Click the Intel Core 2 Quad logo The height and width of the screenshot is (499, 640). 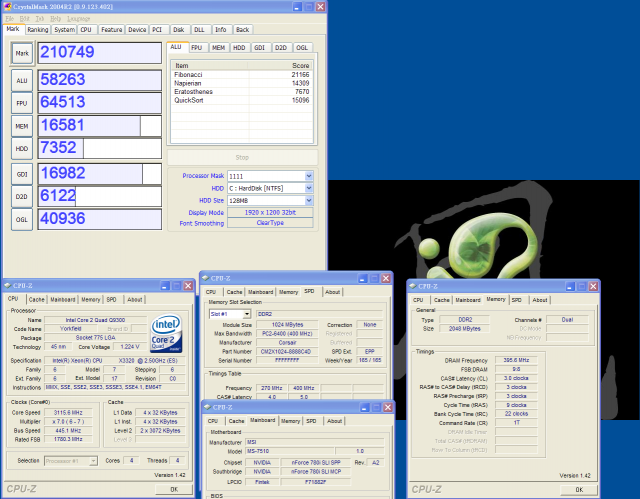coord(166,333)
